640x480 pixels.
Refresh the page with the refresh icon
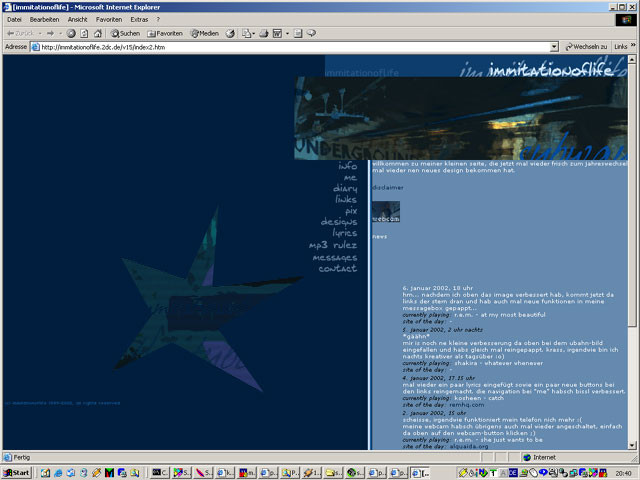pos(84,33)
